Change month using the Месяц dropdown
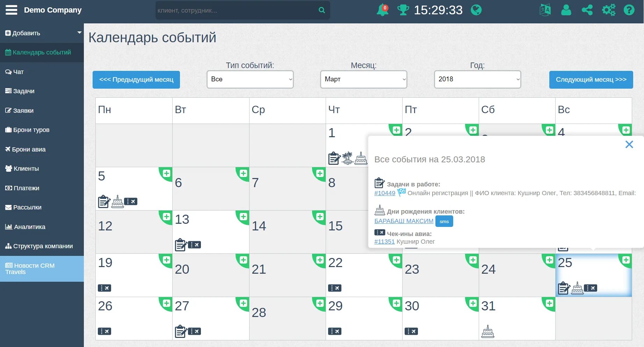The height and width of the screenshot is (347, 644). tap(363, 79)
